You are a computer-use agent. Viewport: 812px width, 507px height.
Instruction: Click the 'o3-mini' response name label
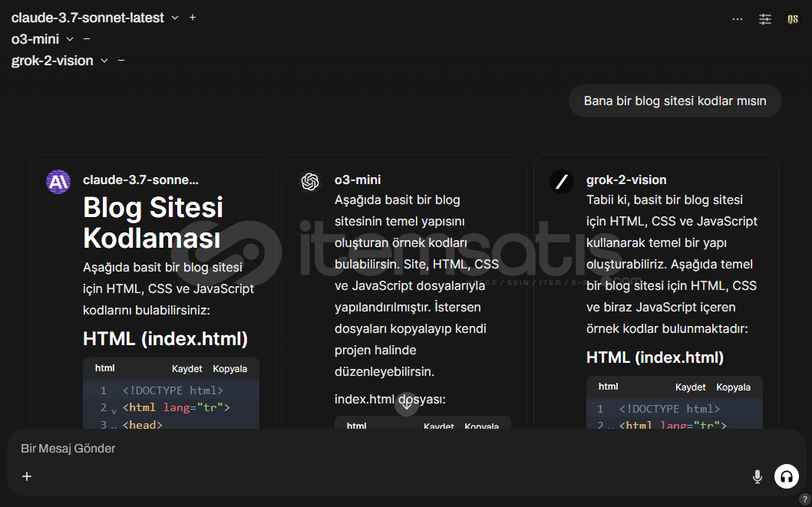click(358, 180)
